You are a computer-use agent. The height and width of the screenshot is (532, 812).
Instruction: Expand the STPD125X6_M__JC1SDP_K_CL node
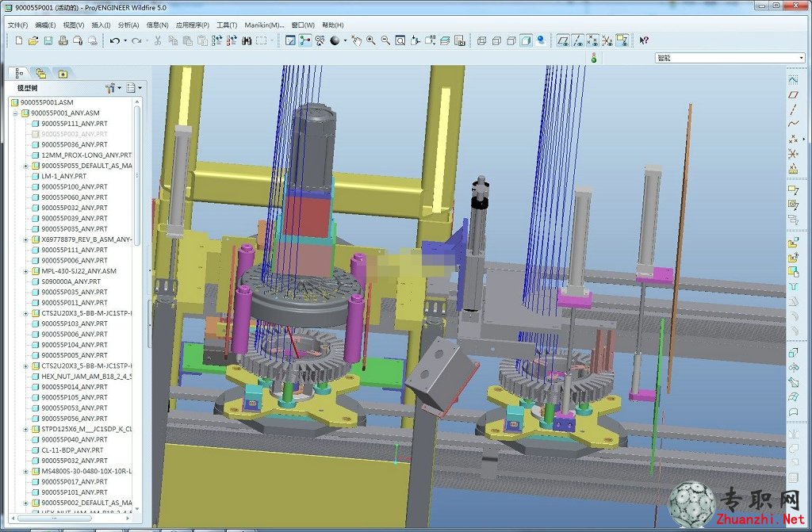(x=25, y=429)
